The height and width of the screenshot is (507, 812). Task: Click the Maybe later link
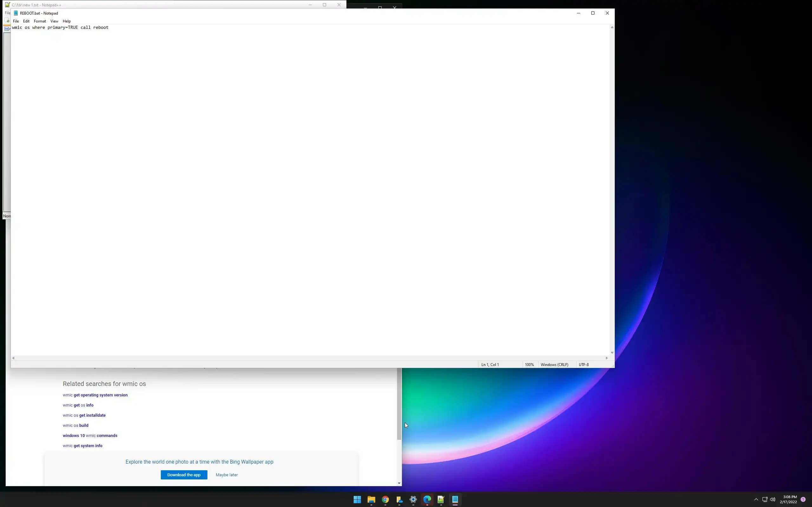point(226,475)
